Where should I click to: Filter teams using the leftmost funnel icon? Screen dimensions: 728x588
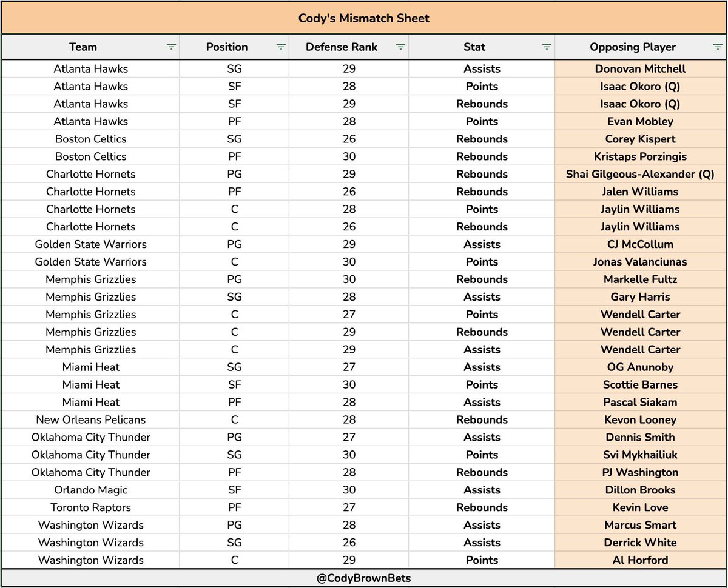click(x=172, y=47)
